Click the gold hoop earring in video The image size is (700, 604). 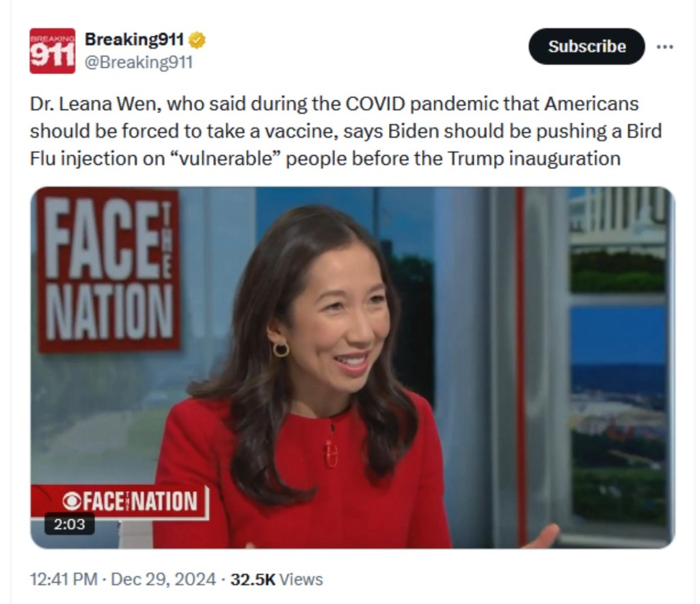[281, 349]
